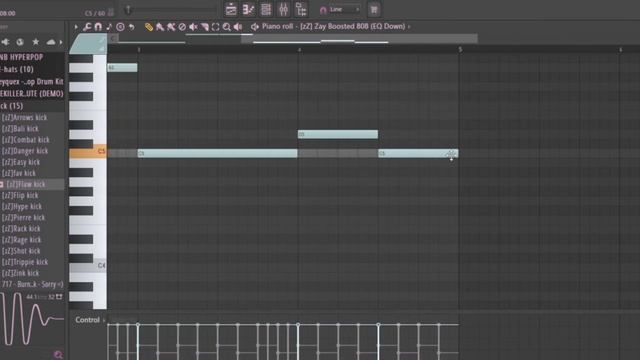The width and height of the screenshot is (640, 360).
Task: Select the [zZ]Arrows kick sample
Action: (24, 118)
